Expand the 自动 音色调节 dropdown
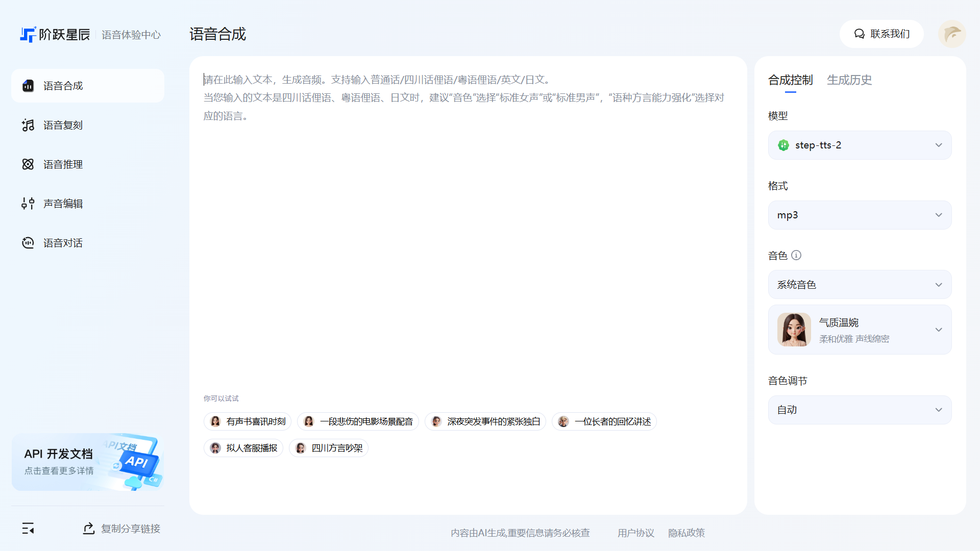Image resolution: width=980 pixels, height=551 pixels. [x=860, y=410]
